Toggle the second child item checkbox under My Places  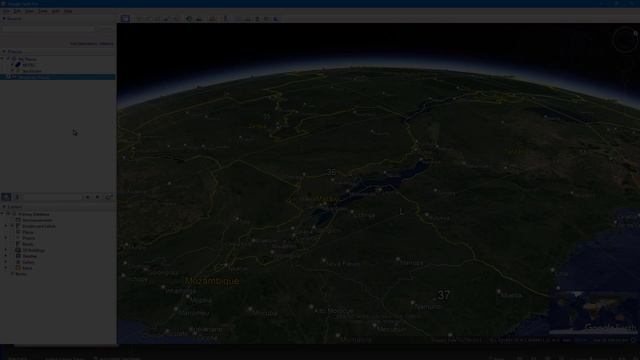coord(13,71)
